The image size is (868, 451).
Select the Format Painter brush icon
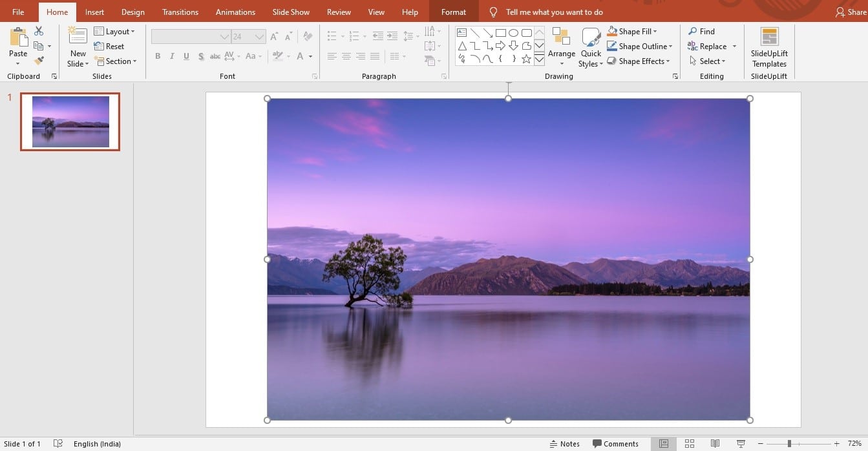39,61
